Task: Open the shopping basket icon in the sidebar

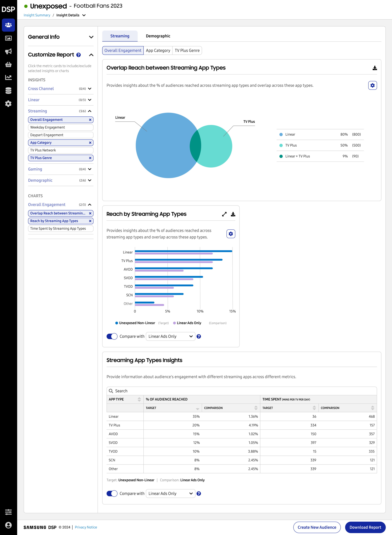Action: point(8,64)
